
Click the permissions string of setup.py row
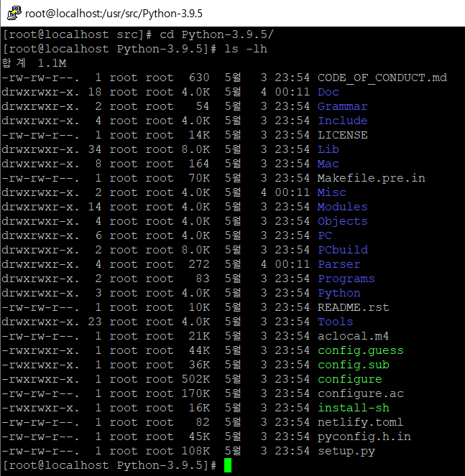point(40,451)
